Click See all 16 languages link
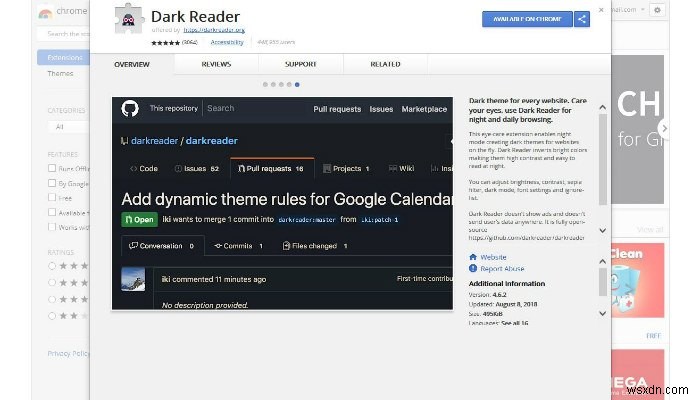 point(515,323)
